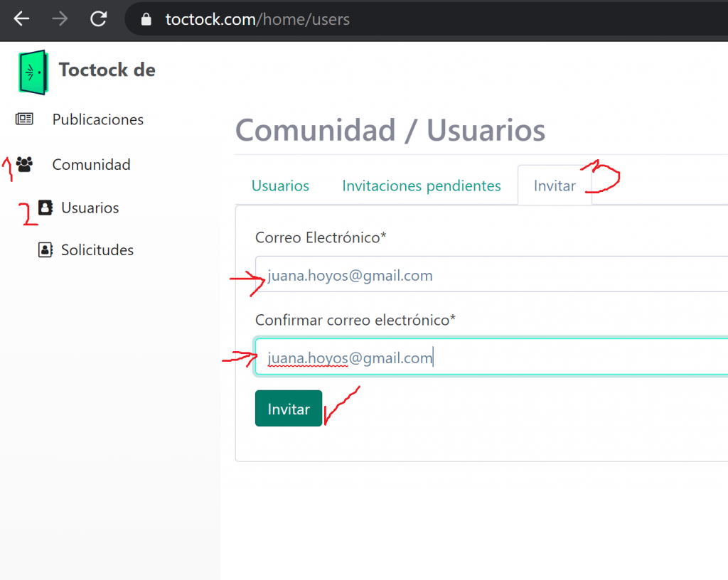
Task: Click the green Toctock door logo
Action: (33, 71)
